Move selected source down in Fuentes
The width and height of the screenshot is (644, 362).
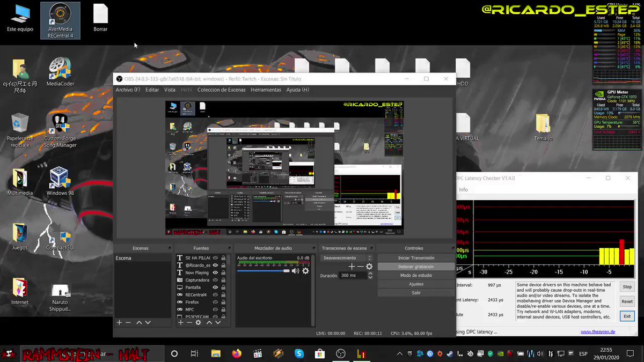tap(218, 322)
